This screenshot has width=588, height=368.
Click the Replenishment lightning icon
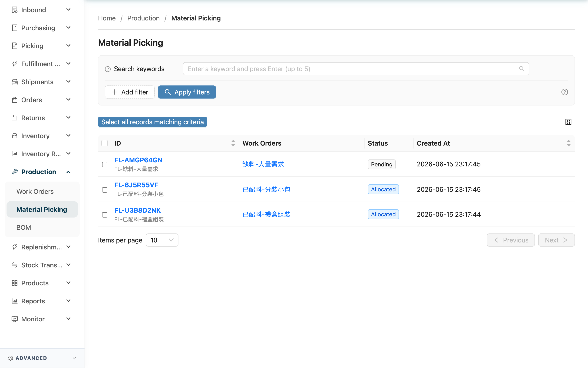point(14,247)
